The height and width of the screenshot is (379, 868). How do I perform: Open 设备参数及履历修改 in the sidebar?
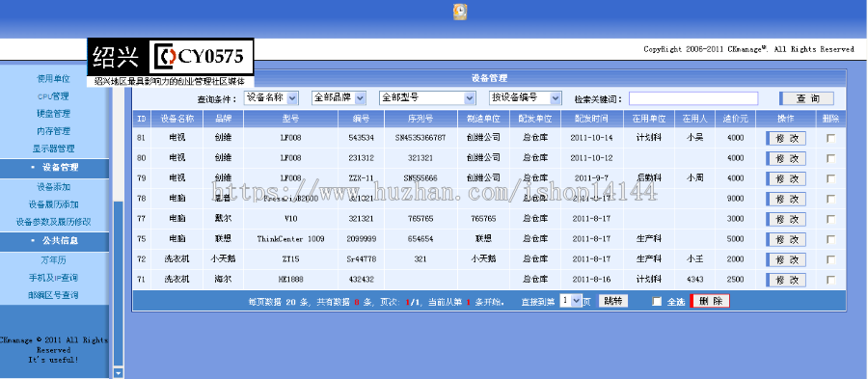coord(53,222)
